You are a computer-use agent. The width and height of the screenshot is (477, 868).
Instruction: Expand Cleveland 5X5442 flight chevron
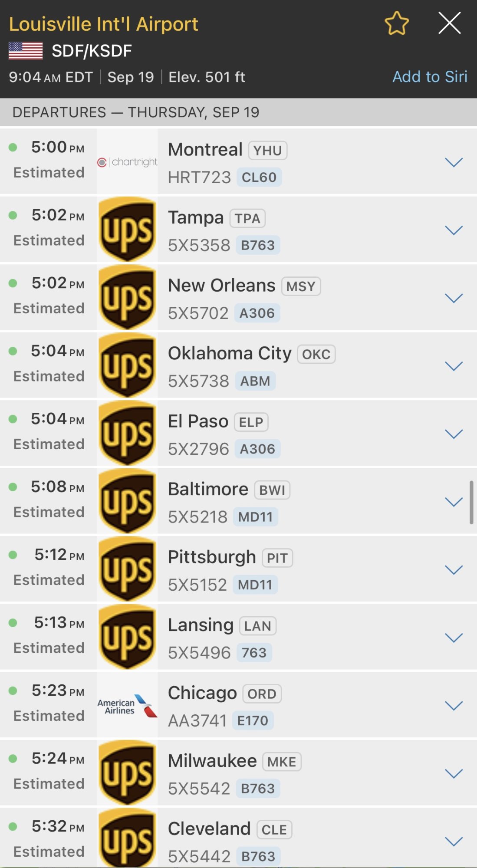454,842
